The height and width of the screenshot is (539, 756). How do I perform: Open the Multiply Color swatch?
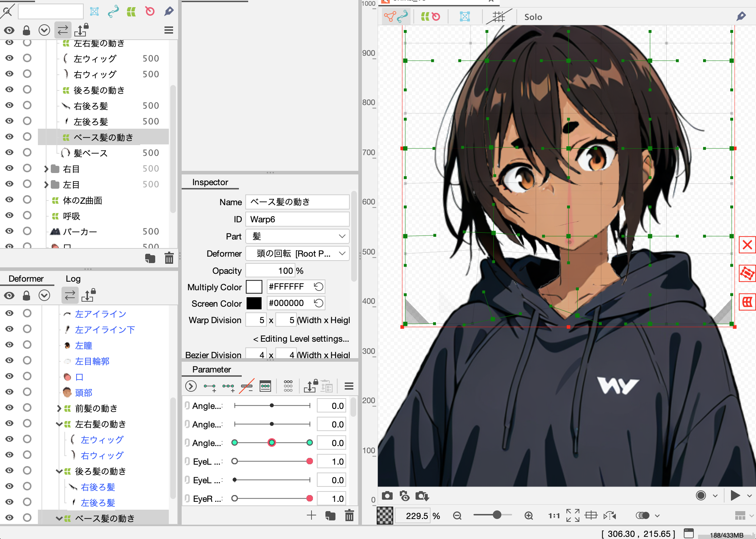[254, 286]
